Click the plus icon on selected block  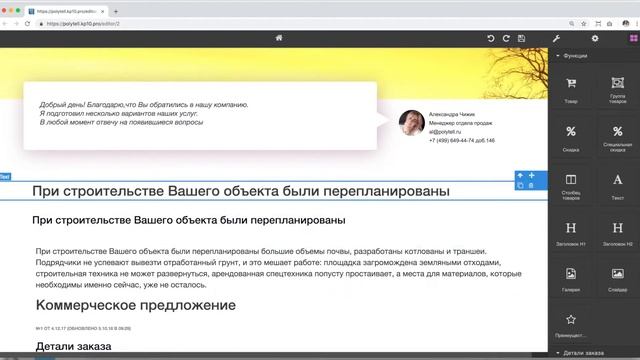pyautogui.click(x=531, y=176)
